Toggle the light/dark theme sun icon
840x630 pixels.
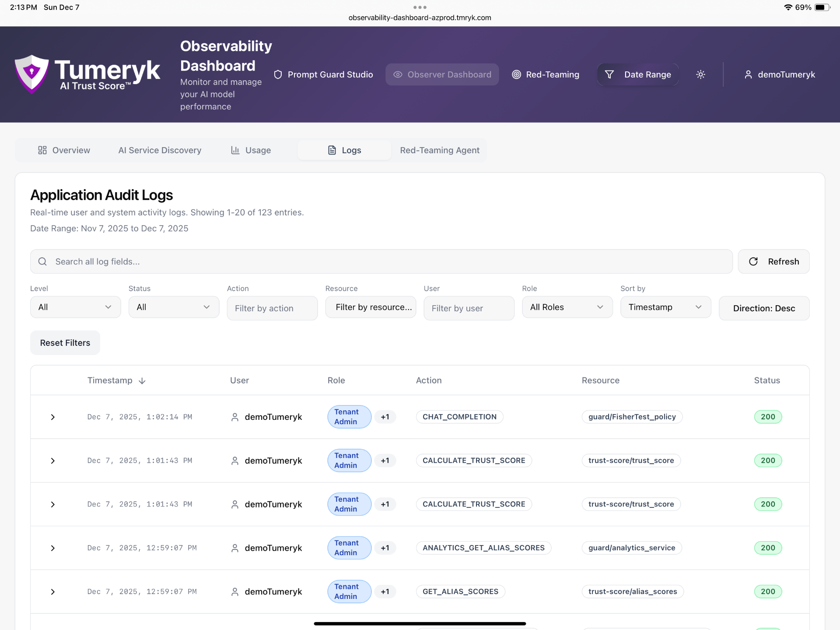[700, 74]
